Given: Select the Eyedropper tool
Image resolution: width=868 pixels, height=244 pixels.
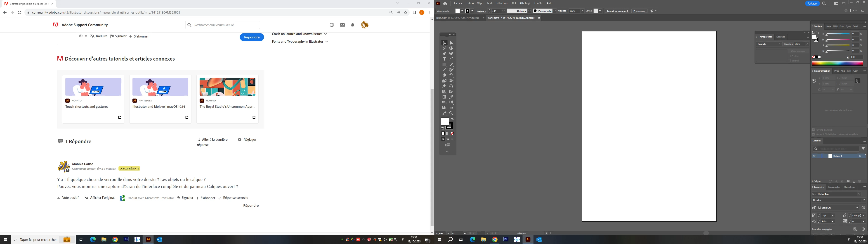Looking at the screenshot, I should pos(452,97).
